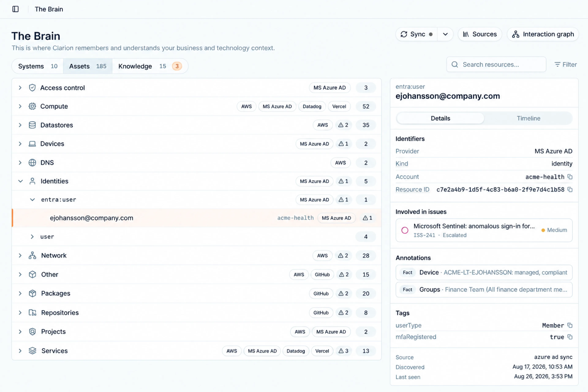
Task: Copy the userType Member tag value
Action: click(x=570, y=325)
